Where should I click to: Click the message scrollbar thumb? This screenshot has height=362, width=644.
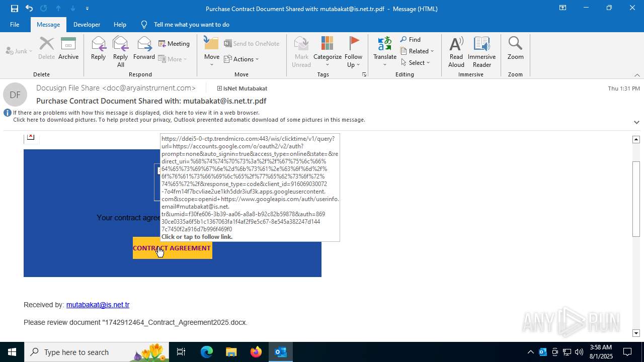(636, 199)
